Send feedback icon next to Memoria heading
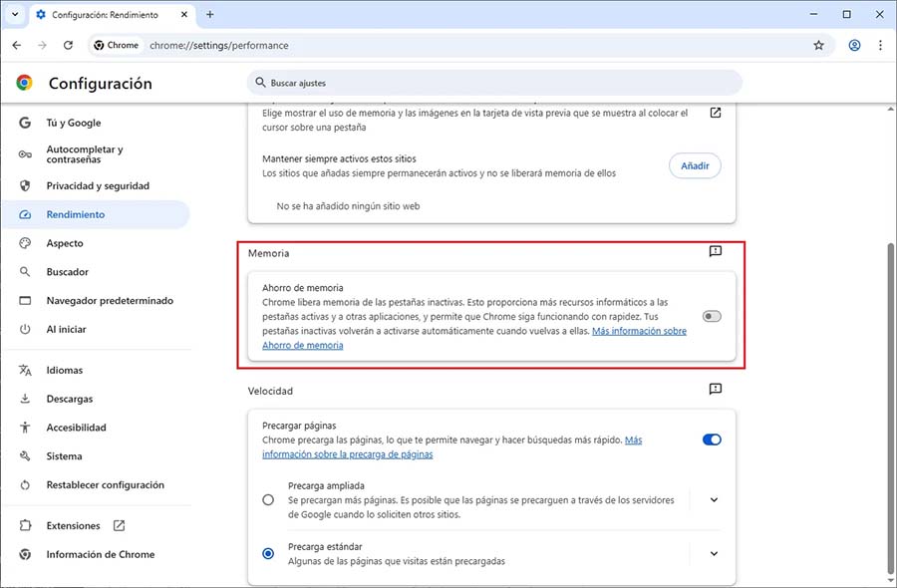 pyautogui.click(x=715, y=252)
